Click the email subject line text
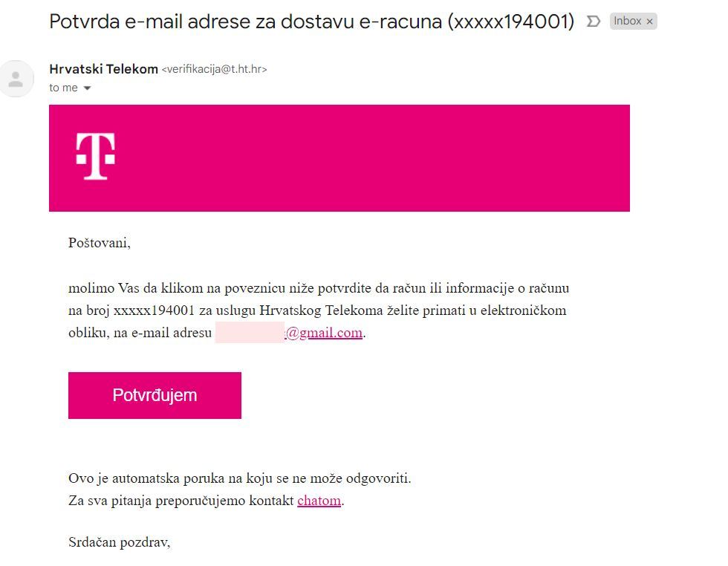728x566 pixels. click(311, 22)
